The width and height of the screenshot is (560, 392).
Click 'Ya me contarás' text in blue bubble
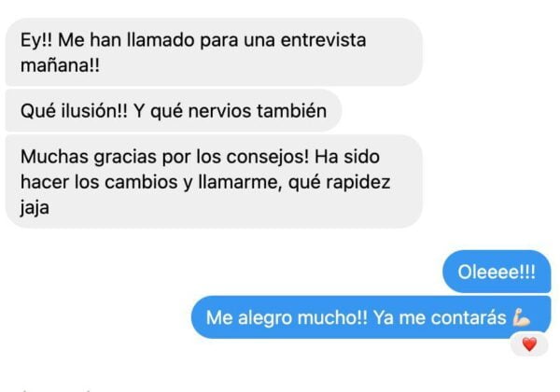pyautogui.click(x=440, y=317)
